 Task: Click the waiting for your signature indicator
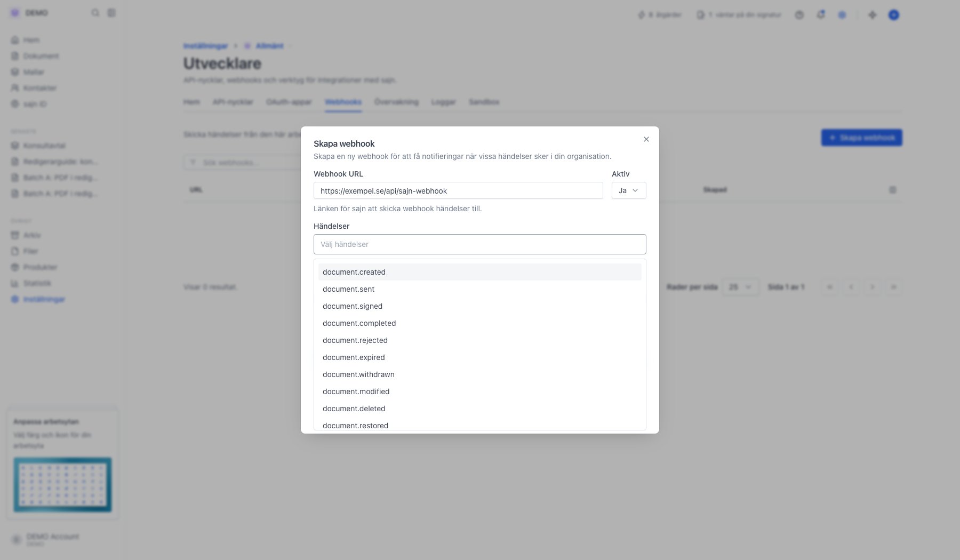[739, 15]
